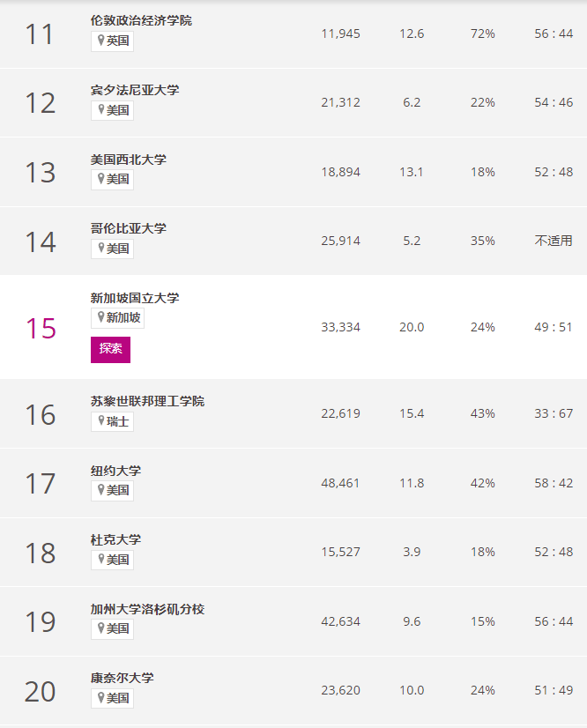Screen dimensions: 587x728
Task: Open 纽约大学 university link
Action: point(116,471)
